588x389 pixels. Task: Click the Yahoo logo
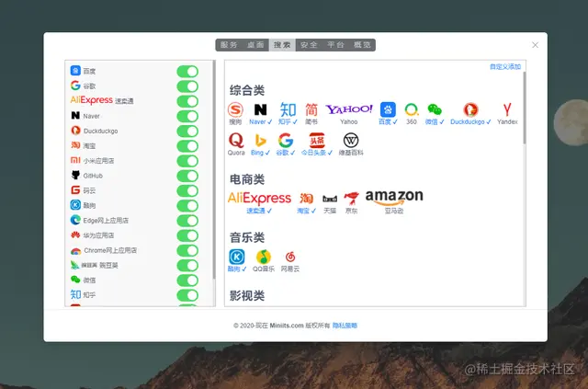click(x=349, y=109)
